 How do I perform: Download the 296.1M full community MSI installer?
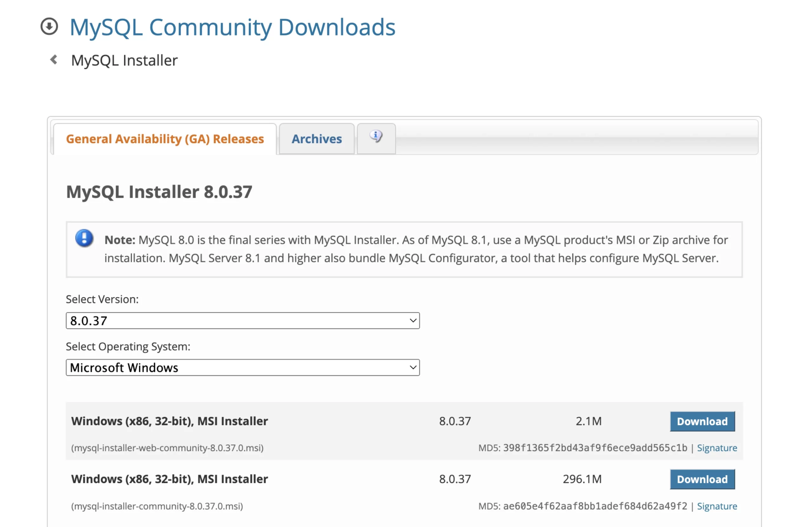pos(702,479)
